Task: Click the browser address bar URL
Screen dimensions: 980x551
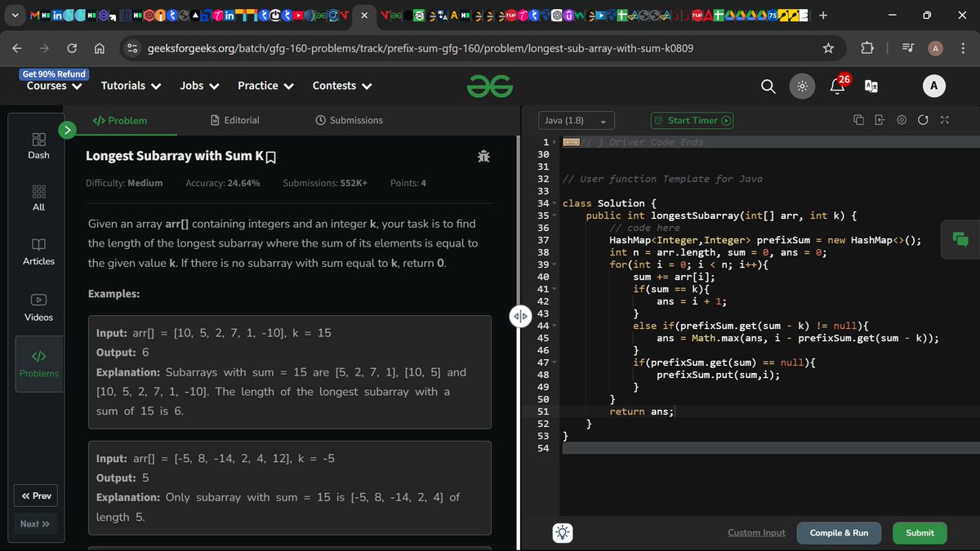Action: (x=421, y=48)
